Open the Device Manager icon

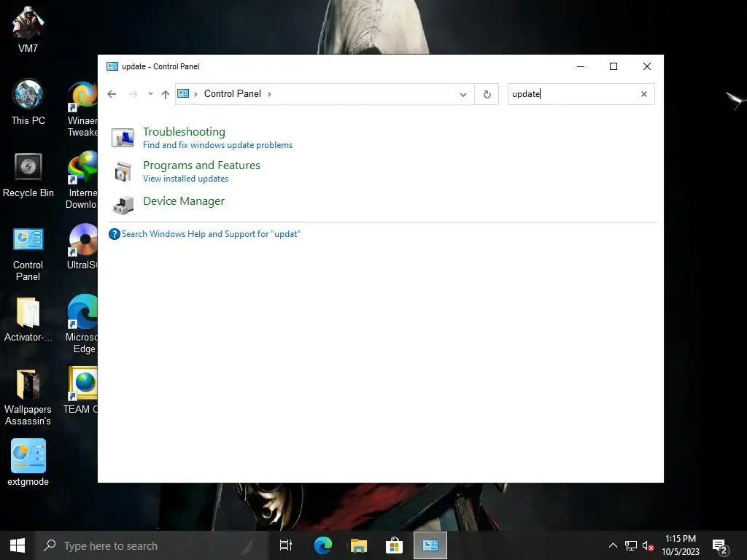point(123,205)
